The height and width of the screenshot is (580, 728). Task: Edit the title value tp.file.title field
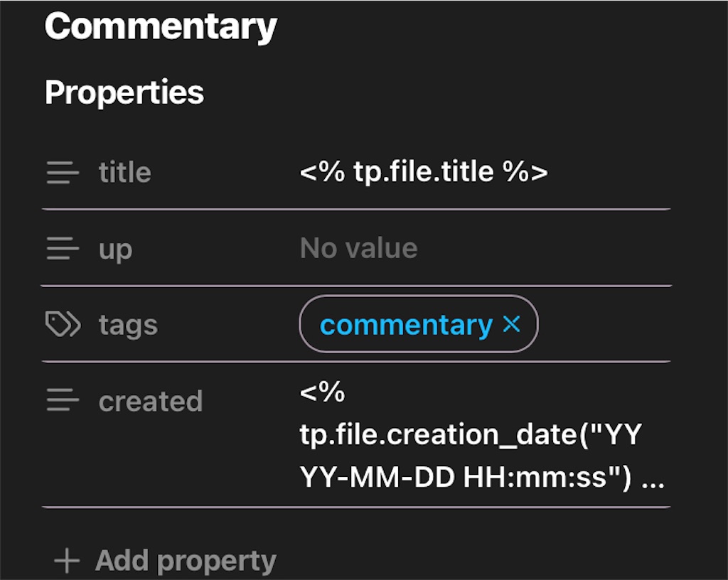pos(424,172)
